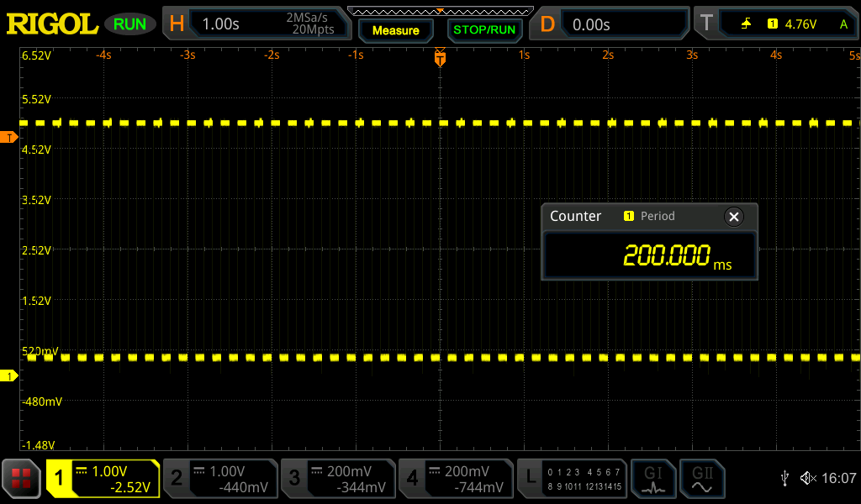
Task: Select the waveform memory overview bar
Action: click(441, 11)
